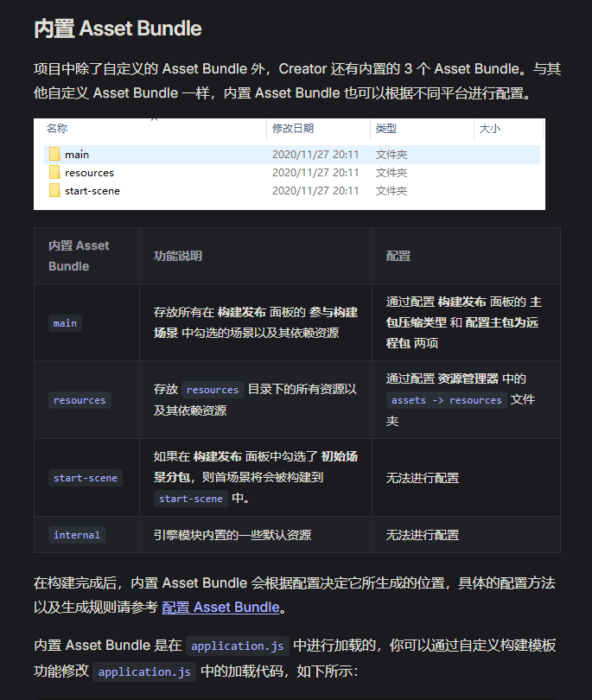Click the bold 参与构建场景 text in main row
Screen dimensions: 592x700
tap(255, 322)
